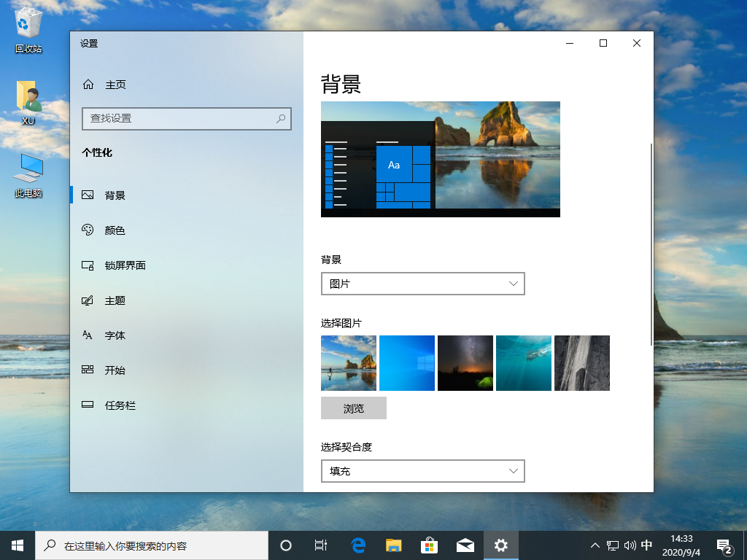Open the 选择契合度 dropdown showing 填充
The height and width of the screenshot is (560, 747).
click(423, 471)
